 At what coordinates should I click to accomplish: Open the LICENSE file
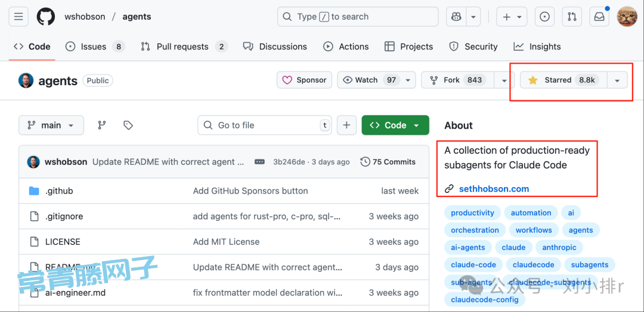[63, 242]
